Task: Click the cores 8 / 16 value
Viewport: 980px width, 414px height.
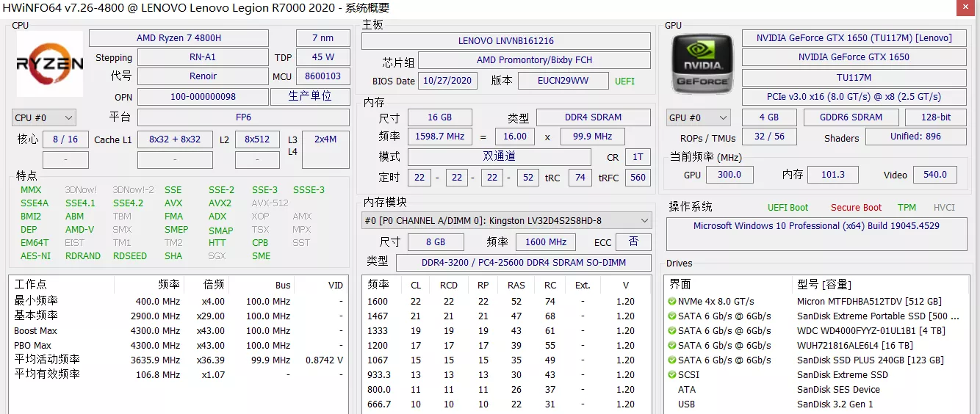Action: tap(65, 139)
